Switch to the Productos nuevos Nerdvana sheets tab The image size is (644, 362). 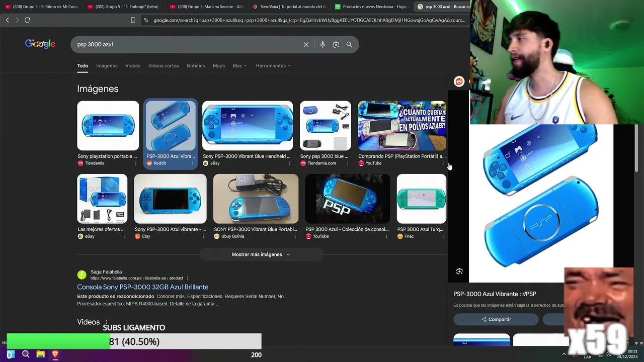(x=371, y=7)
